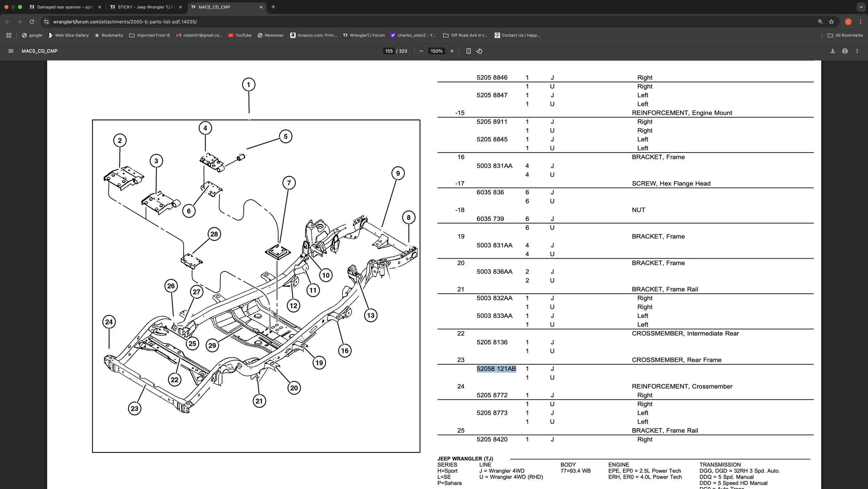Open the cstein51 Gmail bookmark
868x489 pixels.
(x=199, y=35)
